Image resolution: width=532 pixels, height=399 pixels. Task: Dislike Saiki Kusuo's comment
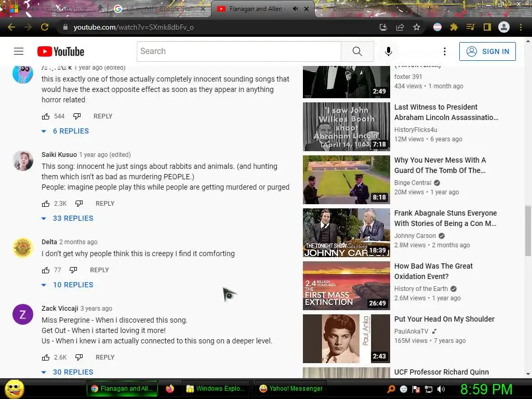tap(79, 204)
